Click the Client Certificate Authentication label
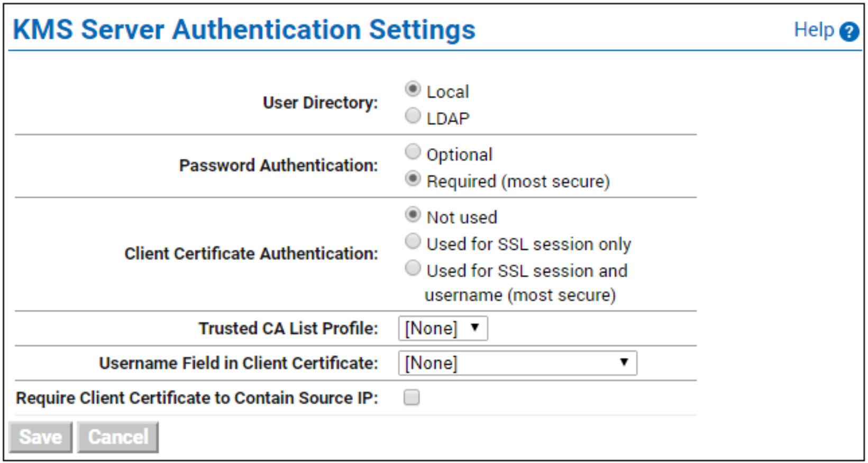This screenshot has width=868, height=463. [251, 254]
